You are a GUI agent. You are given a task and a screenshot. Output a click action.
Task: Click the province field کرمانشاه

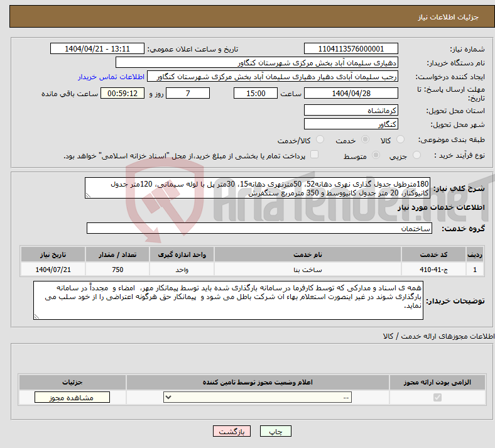pos(351,110)
